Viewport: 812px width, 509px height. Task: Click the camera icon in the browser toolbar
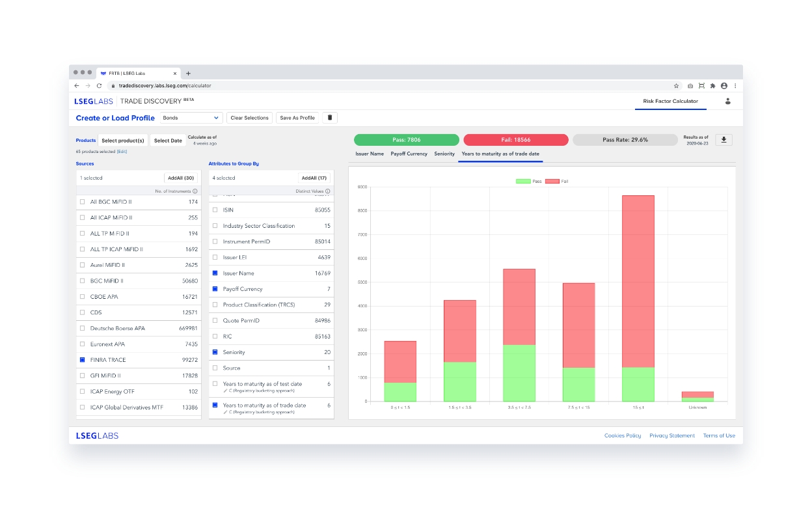[x=690, y=85]
